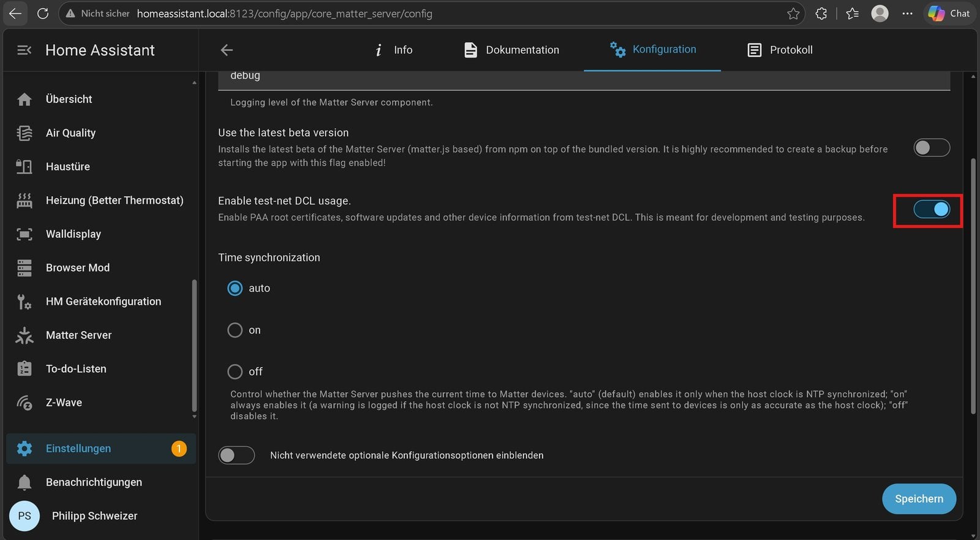The width and height of the screenshot is (980, 540).
Task: Go back with the app page arrow
Action: click(227, 50)
